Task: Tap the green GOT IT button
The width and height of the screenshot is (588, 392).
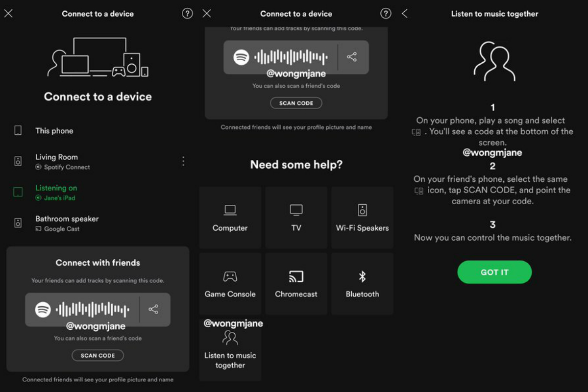Action: pyautogui.click(x=494, y=272)
